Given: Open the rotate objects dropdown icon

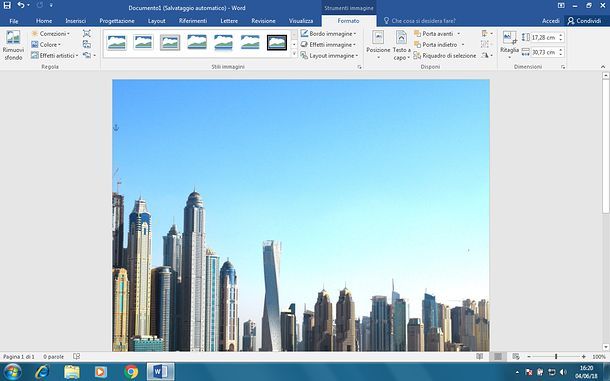Looking at the screenshot, I should coord(487,56).
